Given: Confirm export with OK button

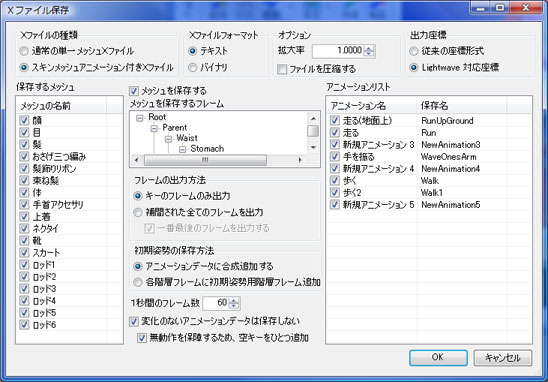Looking at the screenshot, I should 438,358.
